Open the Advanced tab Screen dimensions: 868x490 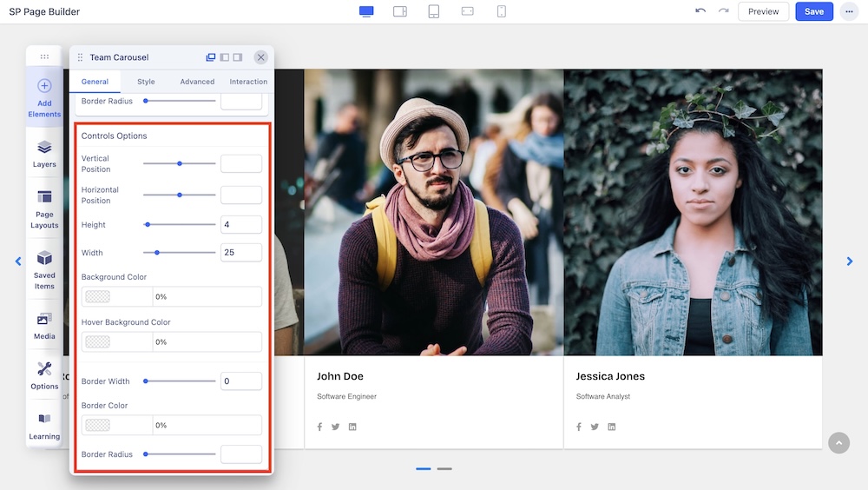coord(197,82)
